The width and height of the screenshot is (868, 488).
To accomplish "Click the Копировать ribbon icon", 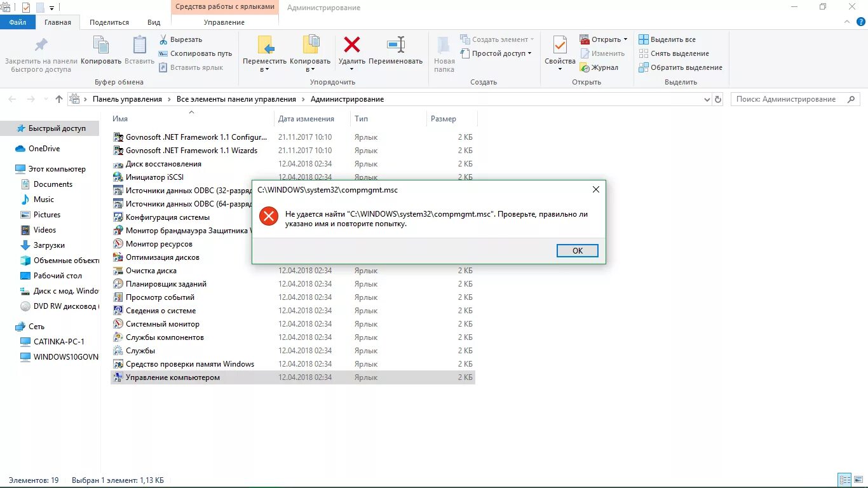I will (x=101, y=45).
